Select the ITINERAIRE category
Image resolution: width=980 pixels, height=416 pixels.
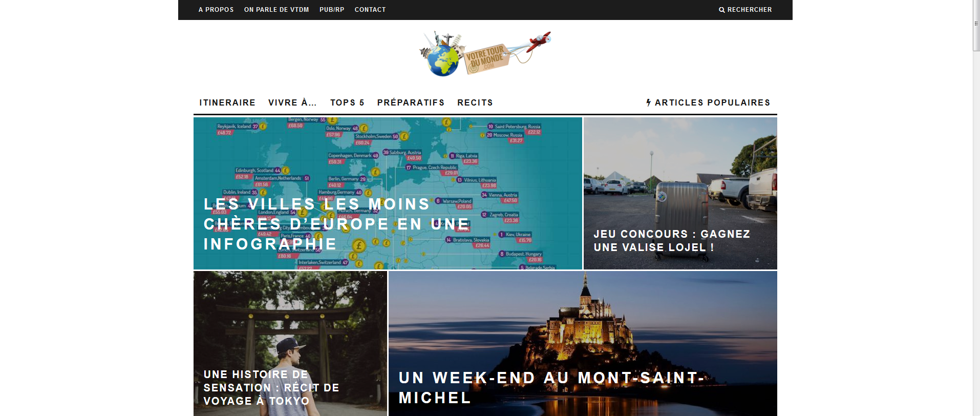pyautogui.click(x=227, y=102)
